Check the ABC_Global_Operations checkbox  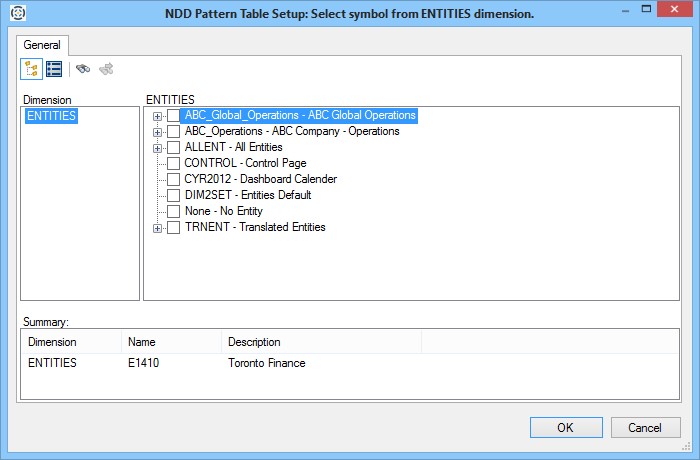coord(174,116)
